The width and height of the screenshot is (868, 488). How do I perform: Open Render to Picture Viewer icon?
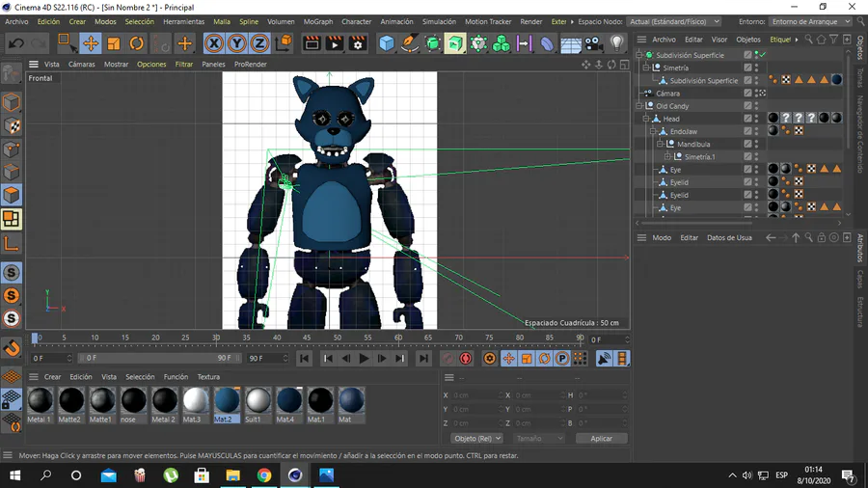[x=335, y=43]
